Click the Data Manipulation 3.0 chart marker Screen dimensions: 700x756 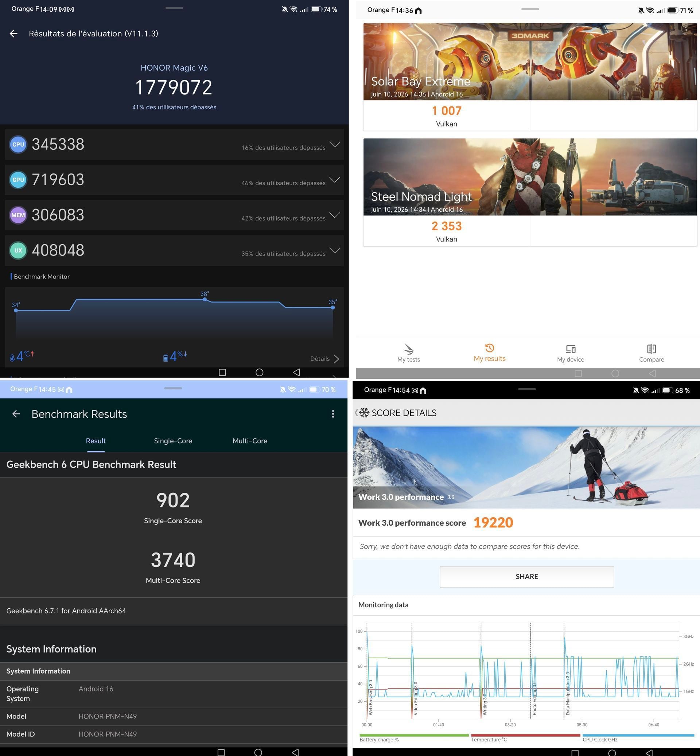click(567, 694)
